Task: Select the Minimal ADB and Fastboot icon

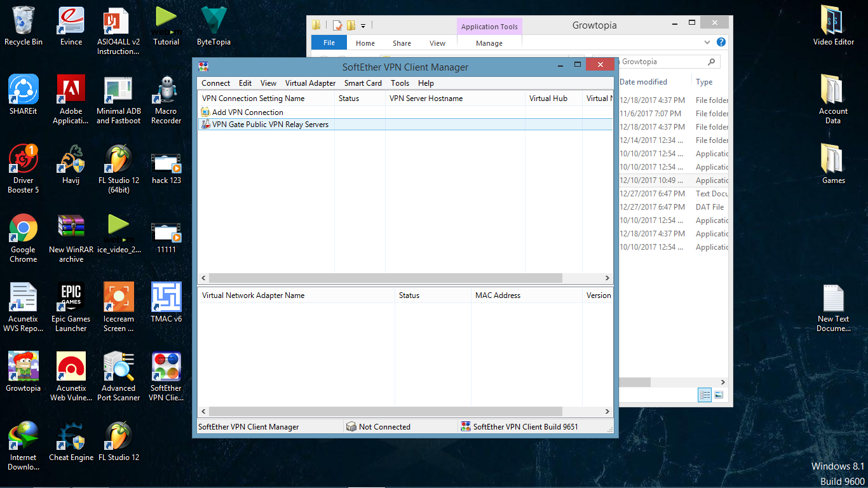Action: (118, 100)
